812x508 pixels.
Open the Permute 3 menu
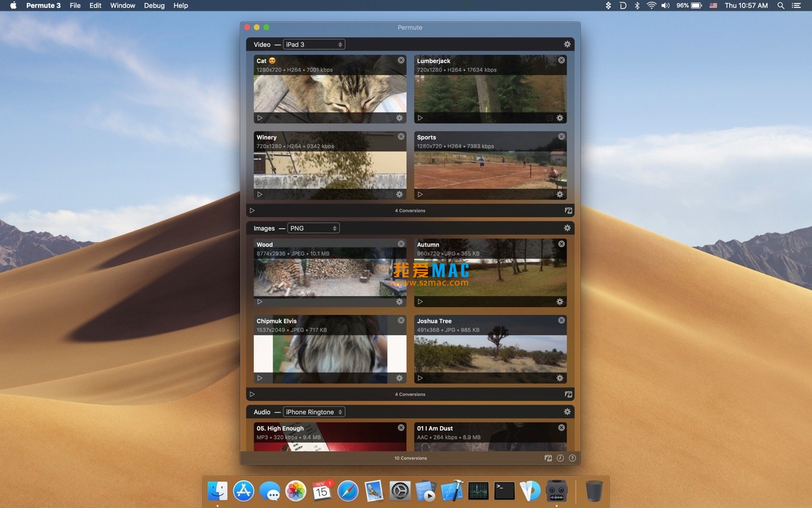click(43, 6)
